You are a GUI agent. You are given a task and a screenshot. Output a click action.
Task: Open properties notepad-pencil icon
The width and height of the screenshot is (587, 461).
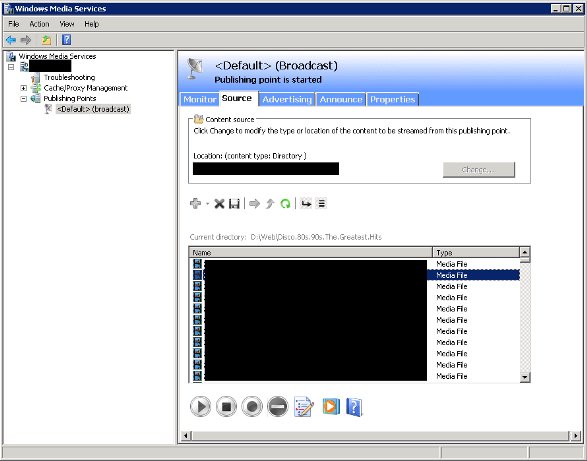(304, 407)
